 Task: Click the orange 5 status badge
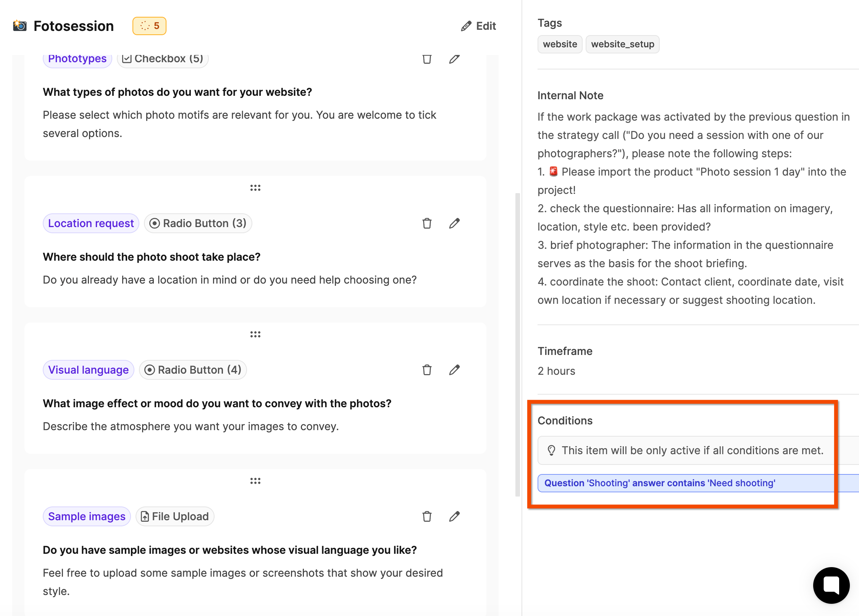pos(149,26)
